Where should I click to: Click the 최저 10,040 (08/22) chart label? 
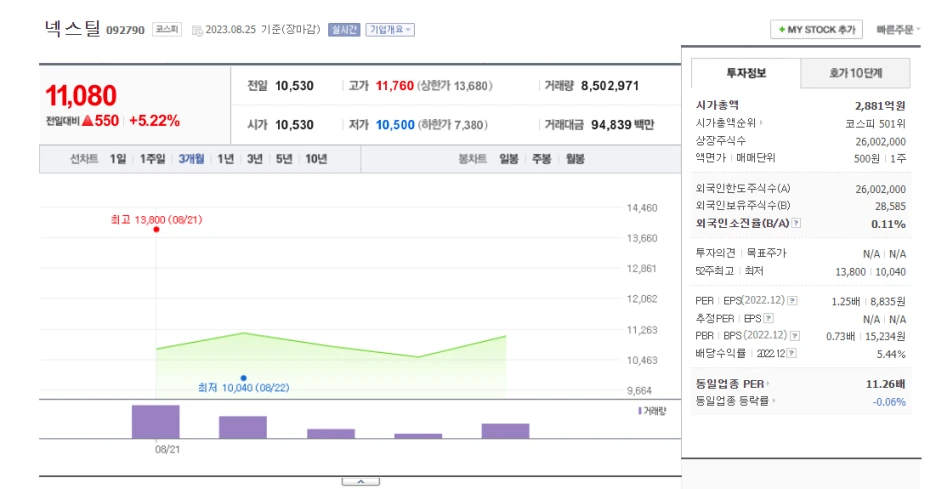(244, 387)
